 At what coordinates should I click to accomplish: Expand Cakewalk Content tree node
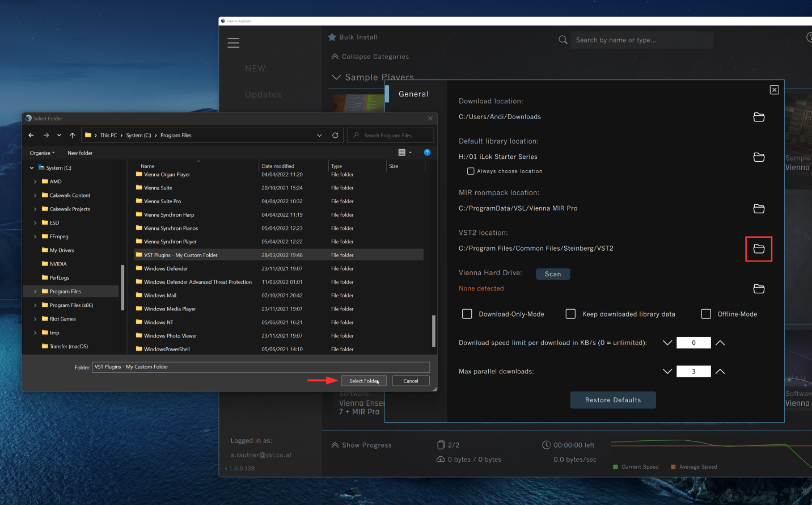35,195
